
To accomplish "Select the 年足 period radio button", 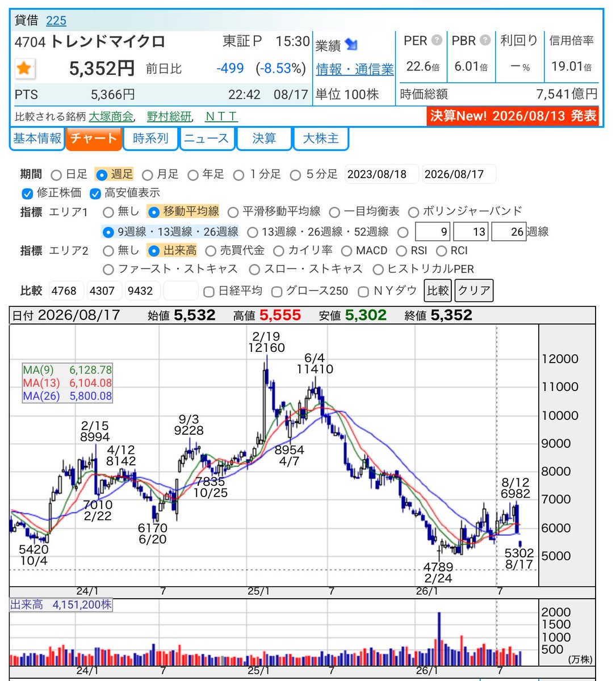I will (x=192, y=175).
